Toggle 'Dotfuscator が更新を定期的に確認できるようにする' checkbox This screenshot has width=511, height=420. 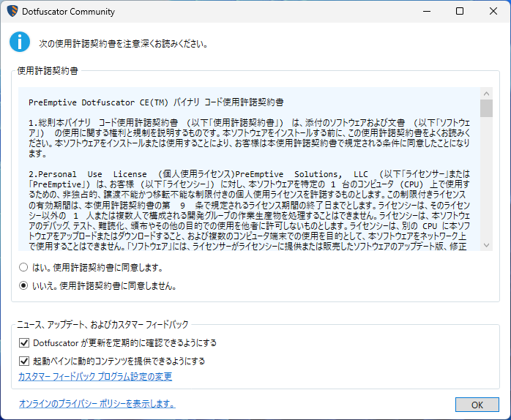(24, 342)
